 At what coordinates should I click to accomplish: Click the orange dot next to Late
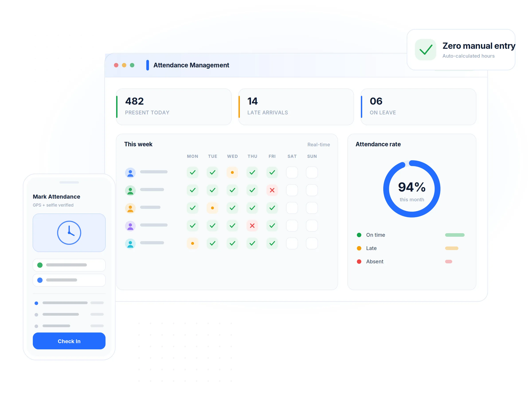359,248
